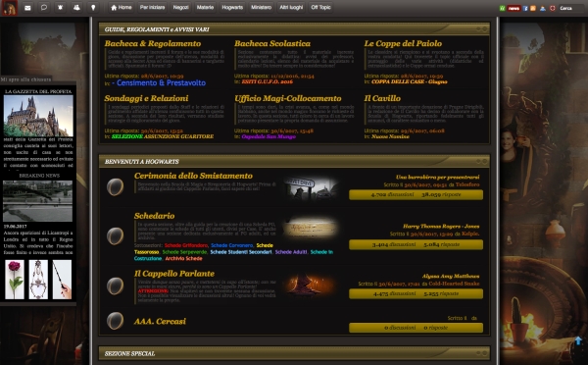This screenshot has width=588, height=365.
Task: Click the blue user profile icon at top right
Action: 543,8
